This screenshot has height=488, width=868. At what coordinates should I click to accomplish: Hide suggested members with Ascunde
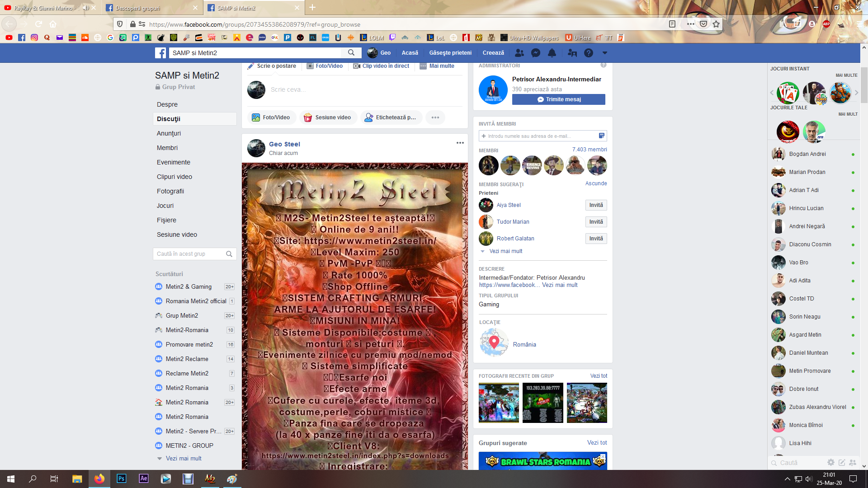coord(596,183)
